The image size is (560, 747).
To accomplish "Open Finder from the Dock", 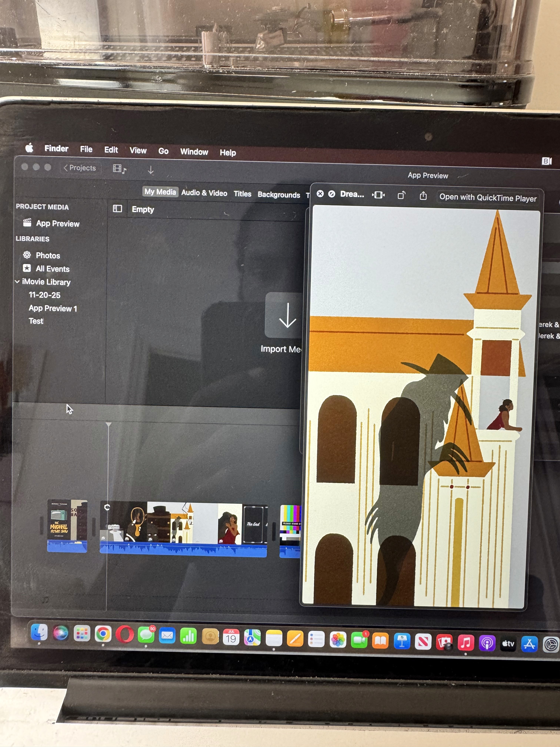I will tap(39, 632).
